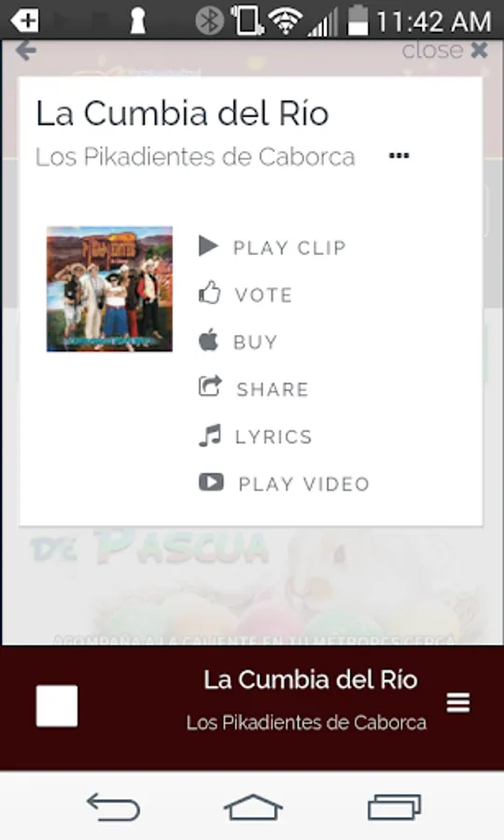Select the LYRICS text option
This screenshot has width=504, height=840.
[273, 437]
